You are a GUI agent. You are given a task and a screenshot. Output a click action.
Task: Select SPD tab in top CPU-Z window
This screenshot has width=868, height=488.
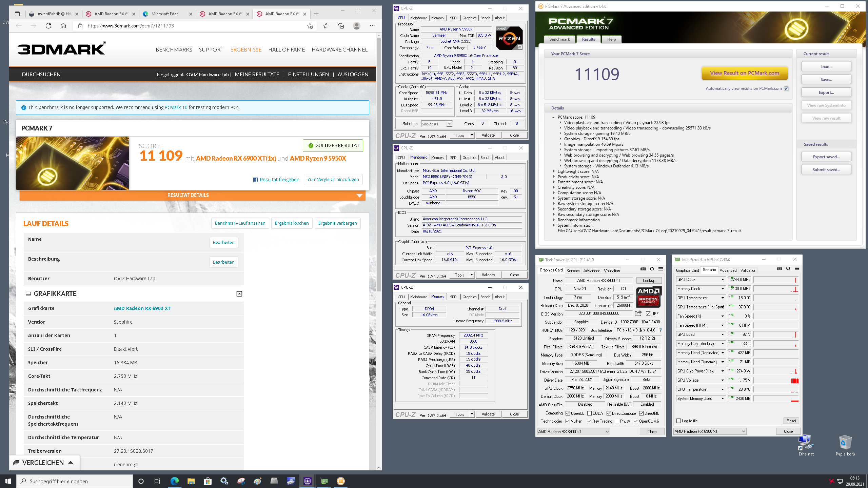[453, 18]
